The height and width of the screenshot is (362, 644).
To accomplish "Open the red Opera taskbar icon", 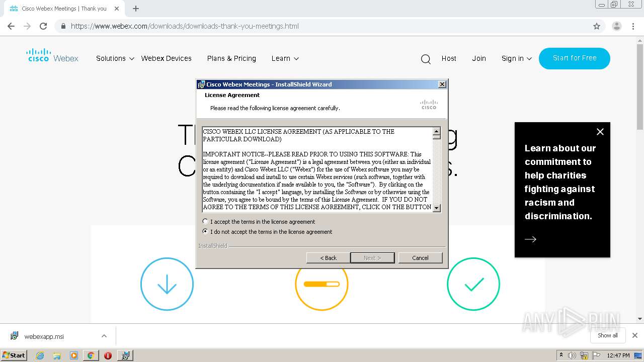I will point(108,355).
